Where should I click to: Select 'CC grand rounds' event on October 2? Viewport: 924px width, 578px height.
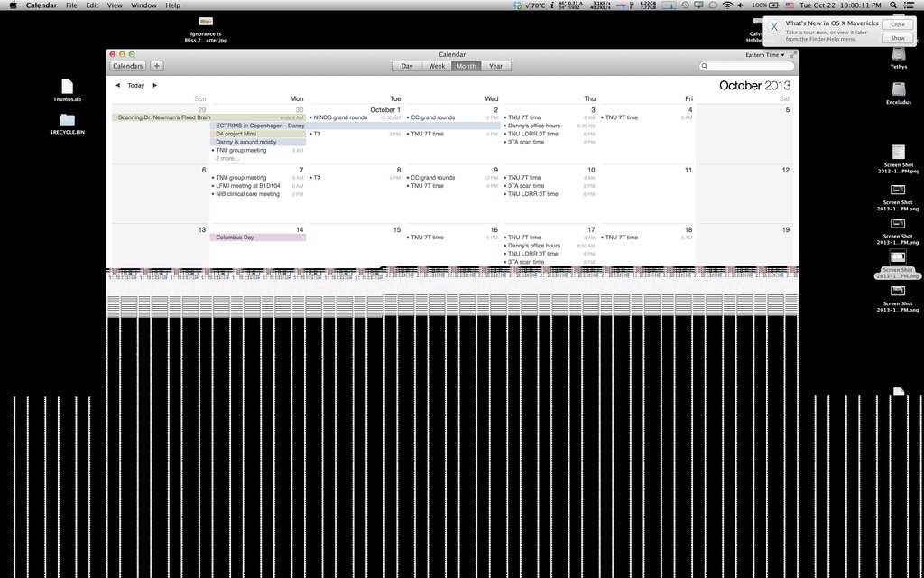point(453,117)
